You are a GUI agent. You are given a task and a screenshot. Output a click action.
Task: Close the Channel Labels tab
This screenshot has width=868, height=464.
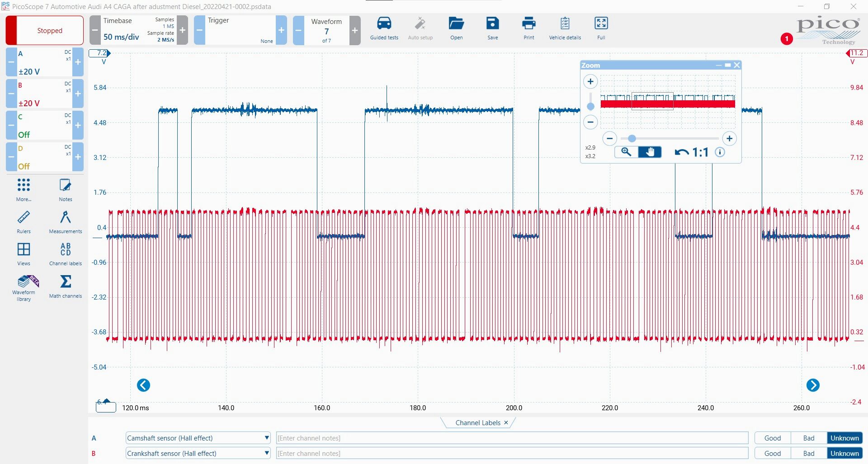click(x=506, y=423)
